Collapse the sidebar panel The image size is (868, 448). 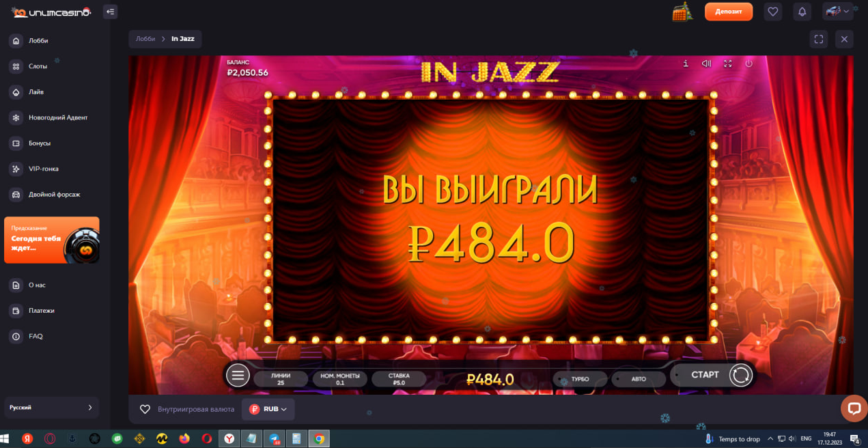tap(110, 12)
